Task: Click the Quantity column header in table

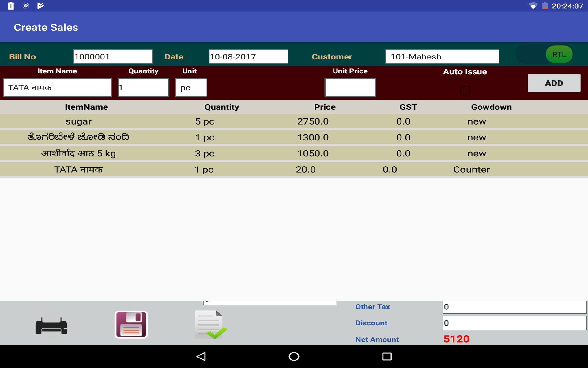Action: click(x=222, y=107)
